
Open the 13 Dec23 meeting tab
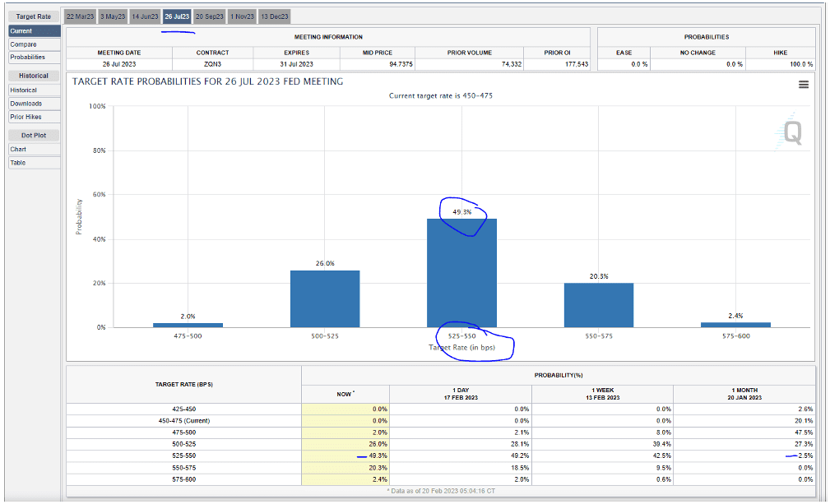tap(274, 16)
